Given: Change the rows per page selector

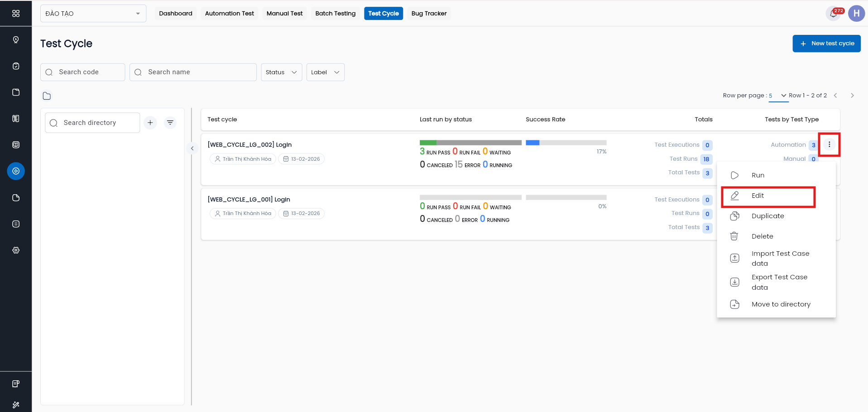Looking at the screenshot, I should (x=778, y=96).
